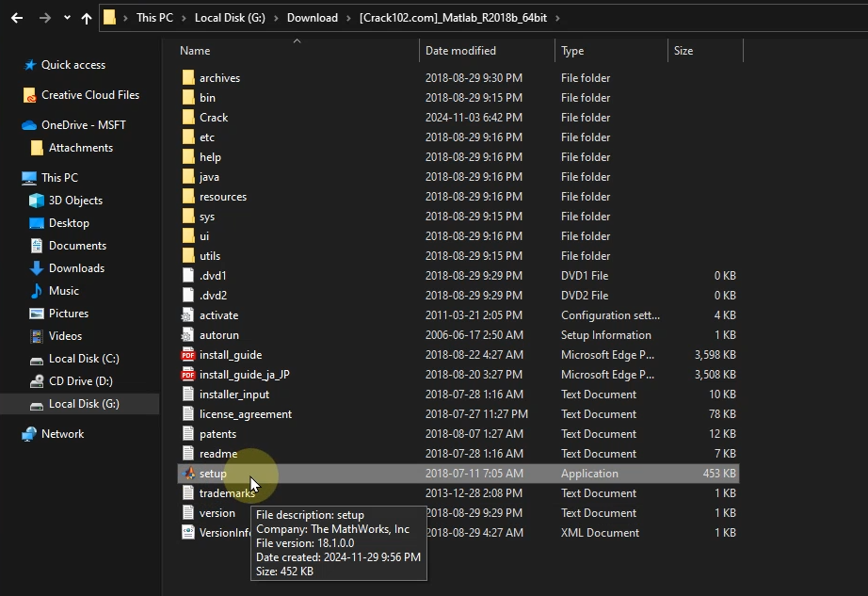Click Network in the navigation pane

(62, 434)
